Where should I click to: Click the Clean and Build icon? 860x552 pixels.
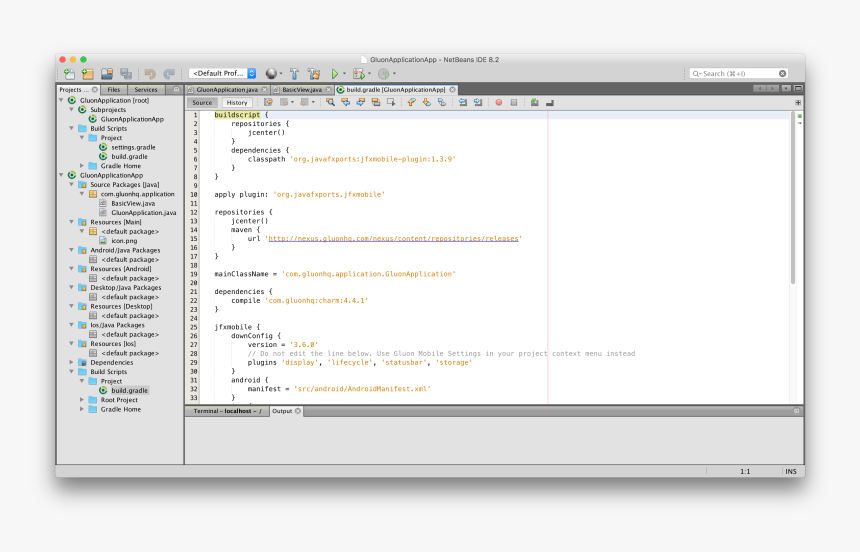(x=314, y=74)
